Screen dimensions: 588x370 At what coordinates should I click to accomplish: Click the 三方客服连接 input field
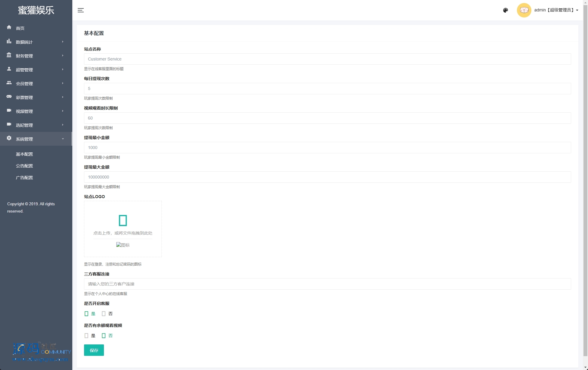tap(327, 284)
